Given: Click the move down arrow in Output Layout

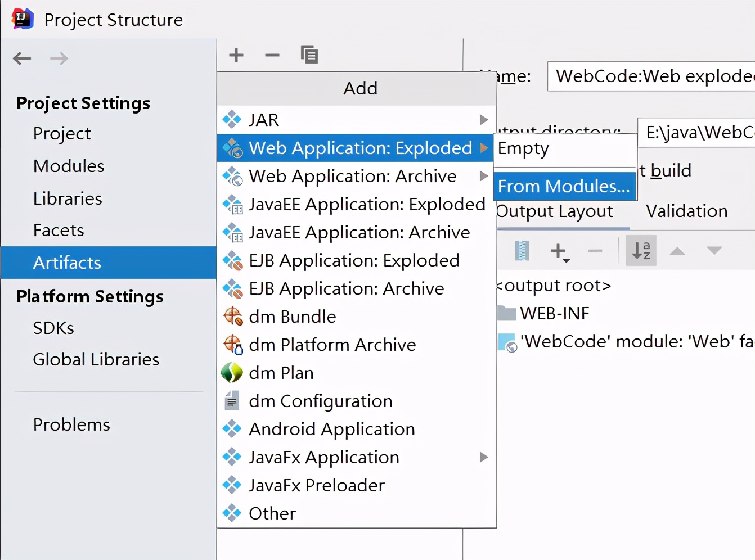Looking at the screenshot, I should point(714,250).
